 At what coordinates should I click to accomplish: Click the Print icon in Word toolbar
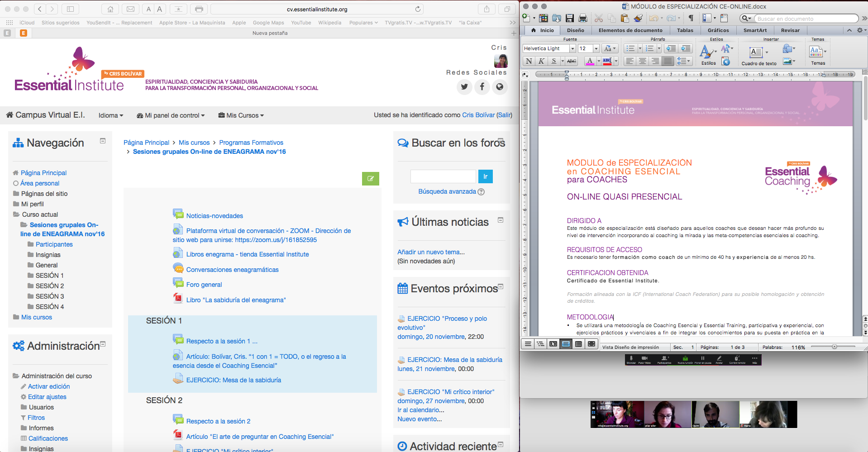click(583, 18)
